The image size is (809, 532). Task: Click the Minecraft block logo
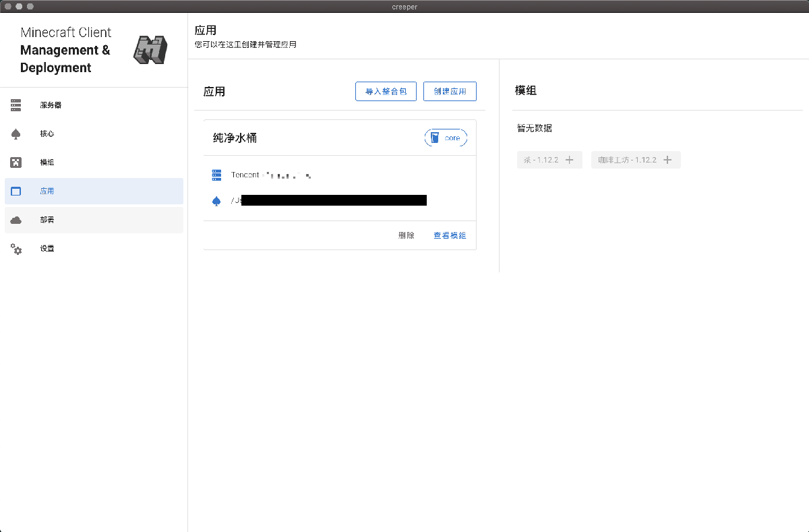[x=150, y=50]
